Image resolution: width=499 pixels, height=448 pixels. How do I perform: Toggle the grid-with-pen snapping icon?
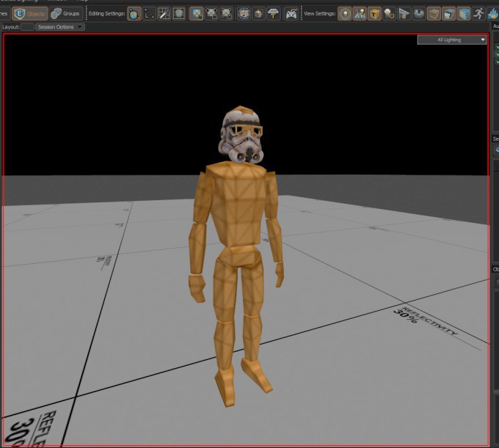point(164,14)
